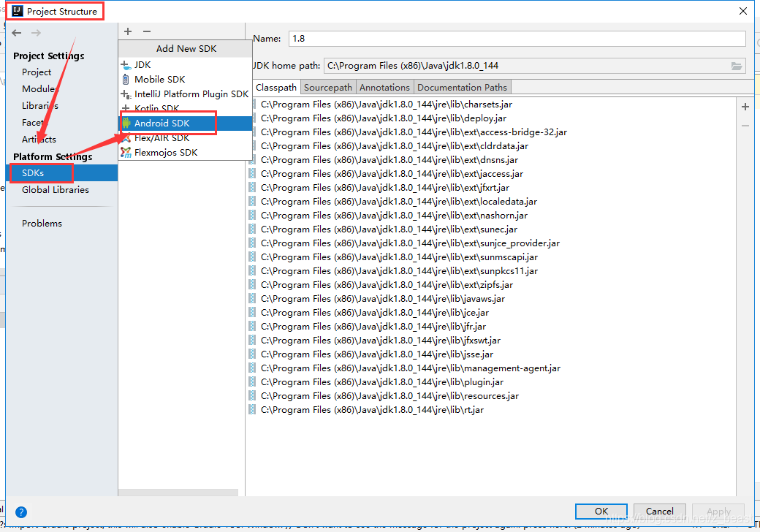Screen dimensions: 760x532
Task: Open Libraries settings item
Action: coord(40,106)
